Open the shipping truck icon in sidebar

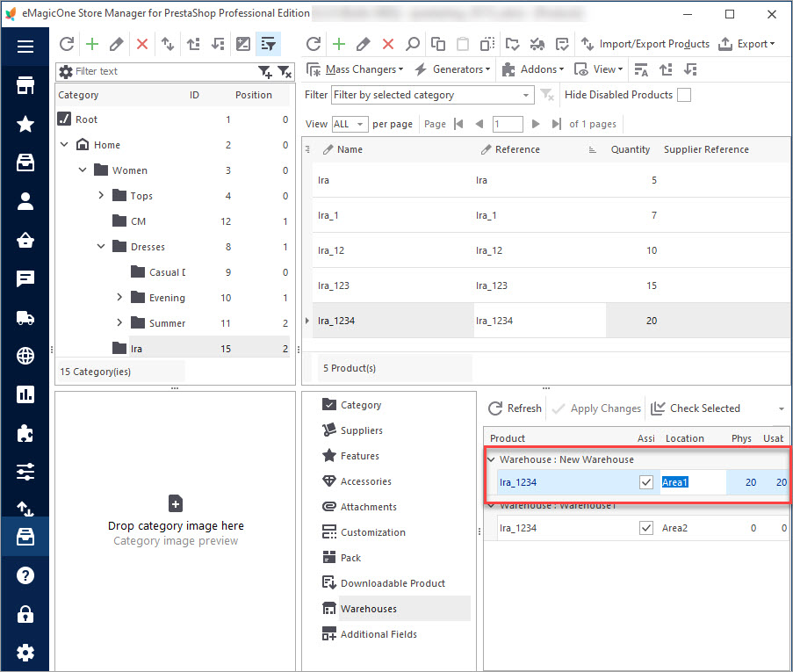25,318
